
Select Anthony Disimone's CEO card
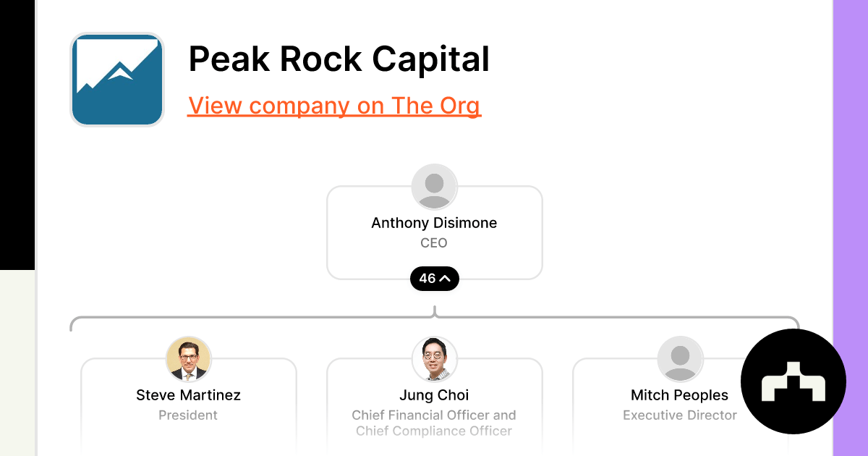[434, 232]
